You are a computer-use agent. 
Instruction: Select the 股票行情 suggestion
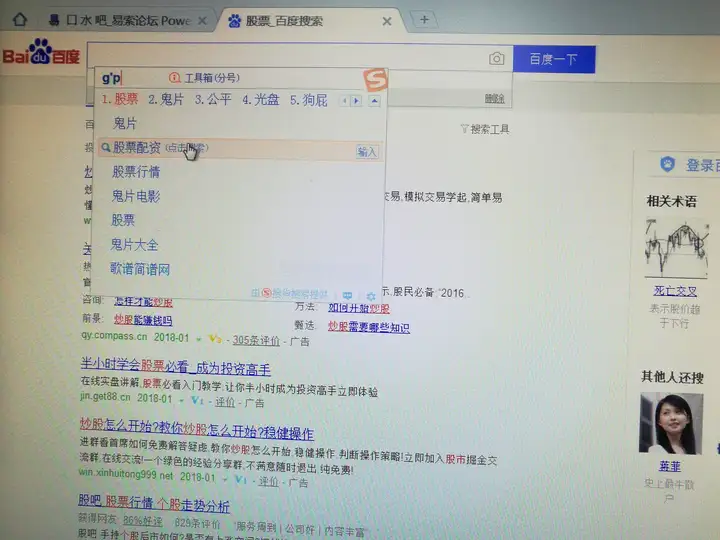[x=136, y=172]
